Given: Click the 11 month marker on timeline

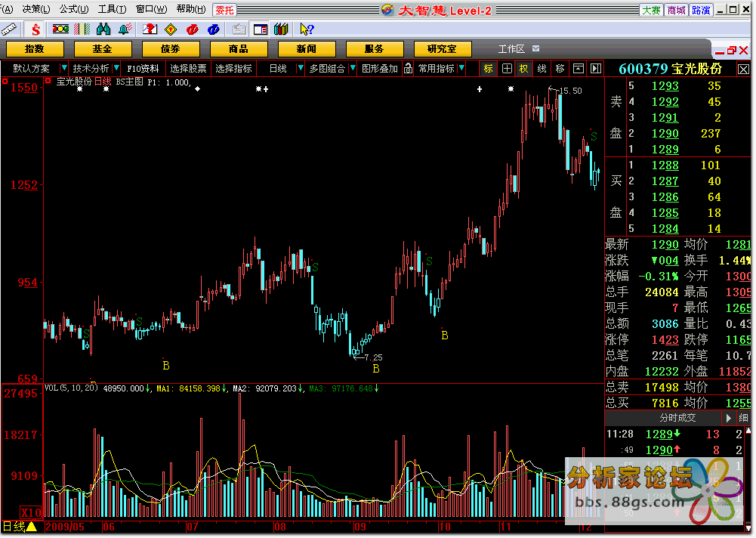Looking at the screenshot, I should coord(505,527).
